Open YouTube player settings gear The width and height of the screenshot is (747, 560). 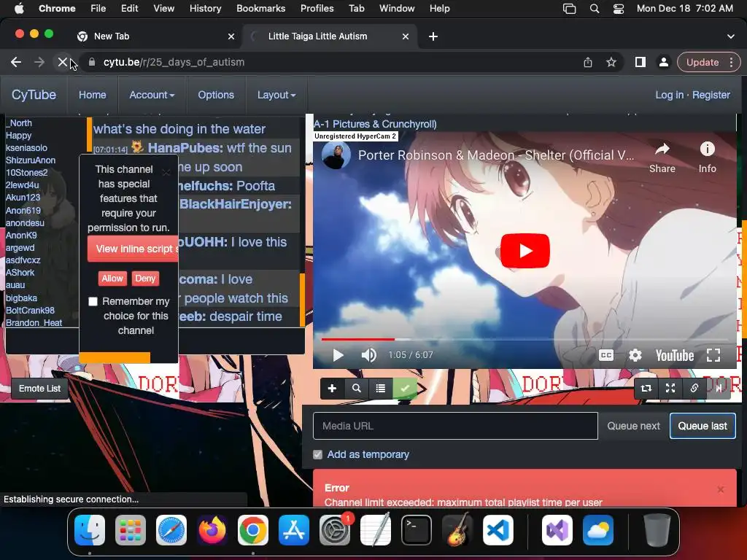[x=635, y=355]
